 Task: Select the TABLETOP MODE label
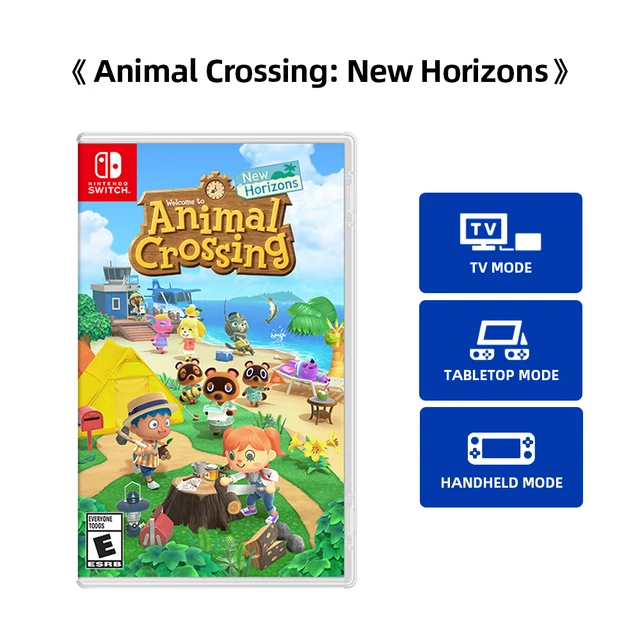point(500,375)
